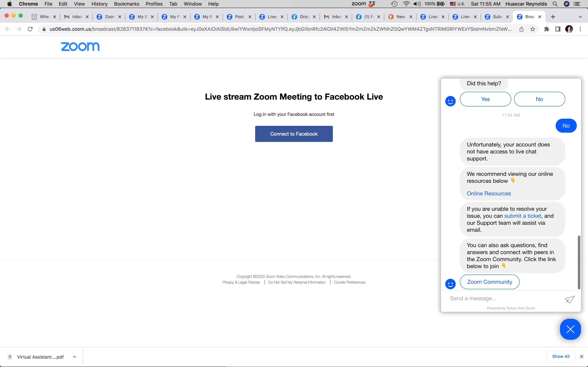Click the Send a message input field
This screenshot has height=367, width=588.
pos(503,298)
